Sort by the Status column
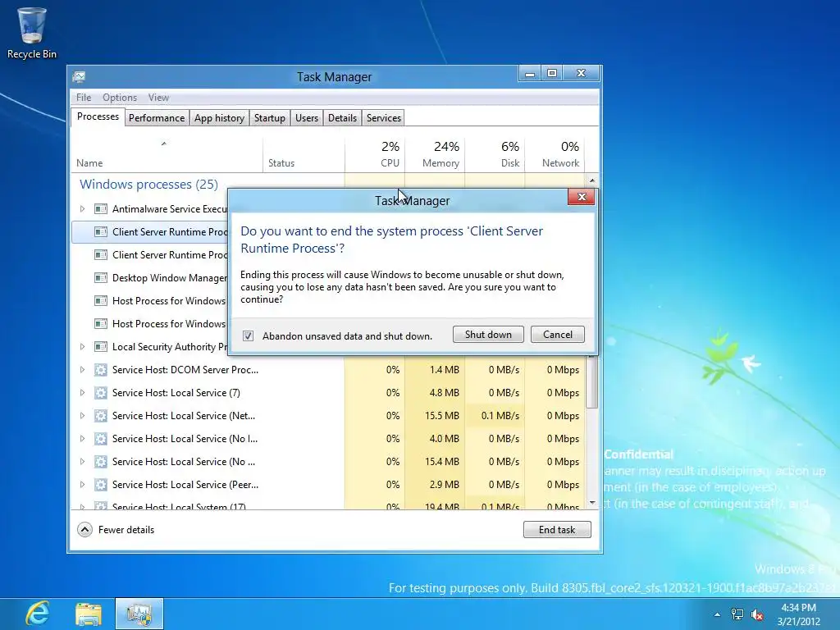Image resolution: width=840 pixels, height=630 pixels. pyautogui.click(x=304, y=154)
